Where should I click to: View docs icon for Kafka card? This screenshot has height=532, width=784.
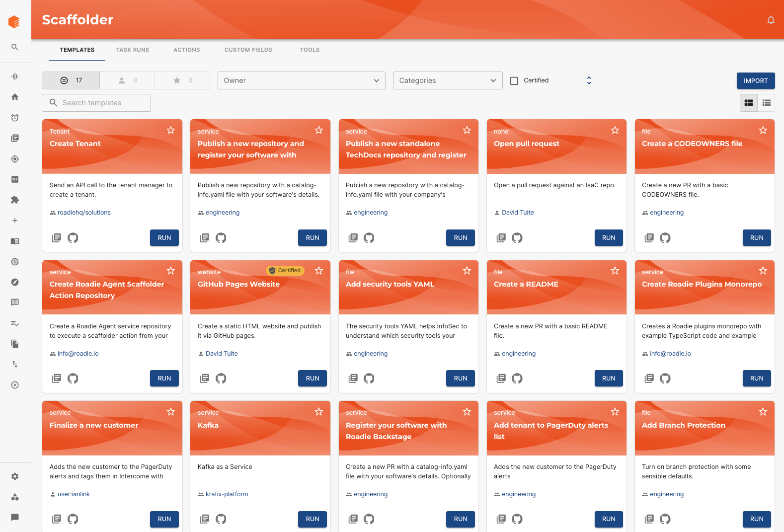coord(205,519)
